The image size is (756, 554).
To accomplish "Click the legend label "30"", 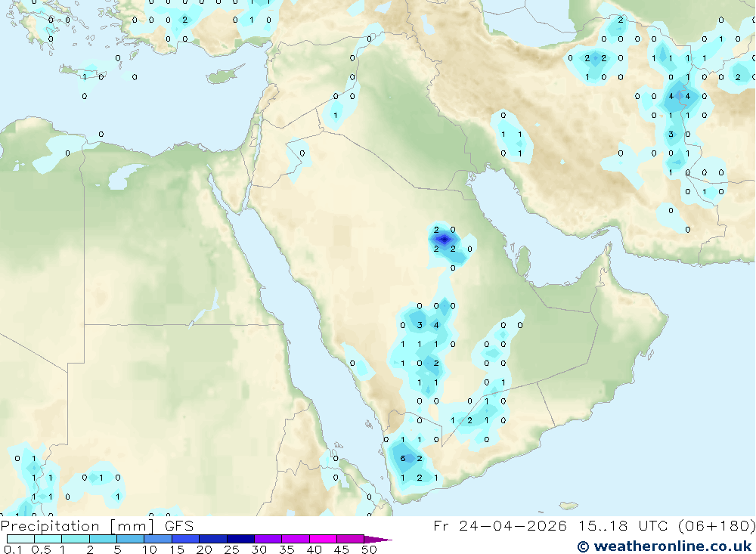I will point(259,549).
